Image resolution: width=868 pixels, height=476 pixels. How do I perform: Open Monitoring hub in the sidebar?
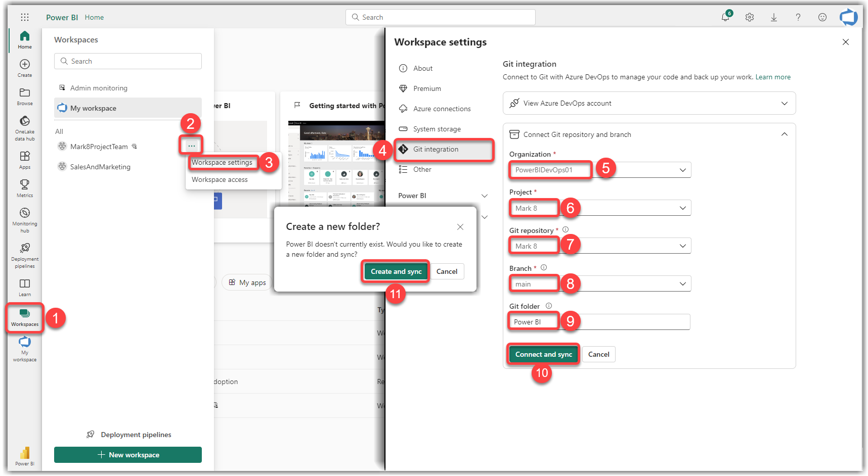pos(25,220)
